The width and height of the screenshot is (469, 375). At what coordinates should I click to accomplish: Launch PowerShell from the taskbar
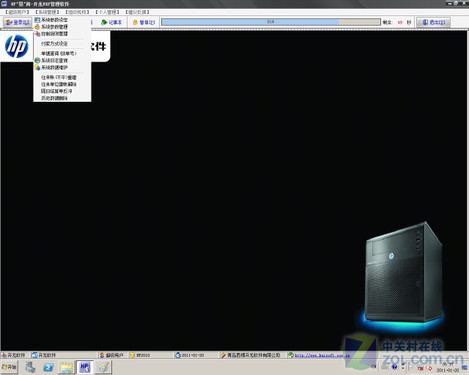click(49, 367)
